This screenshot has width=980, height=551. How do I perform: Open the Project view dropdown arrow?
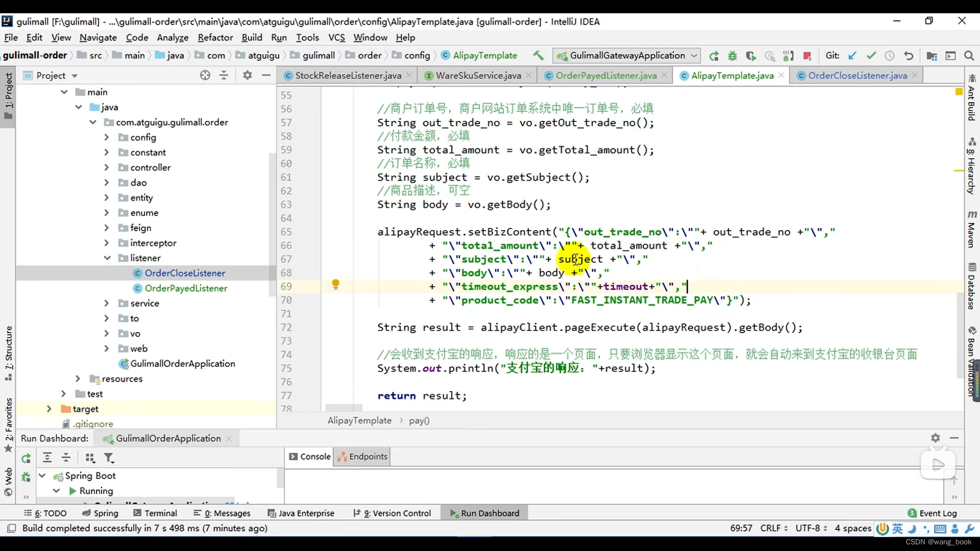click(x=75, y=76)
